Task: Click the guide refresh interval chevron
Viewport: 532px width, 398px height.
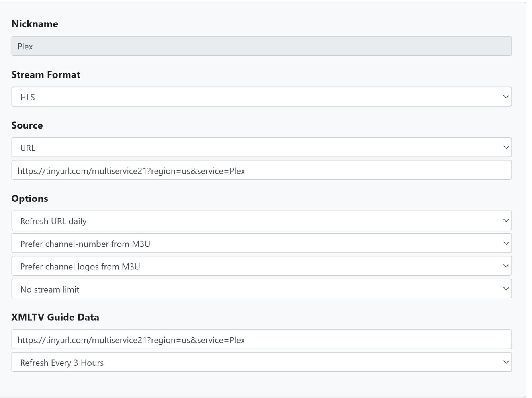Action: (x=506, y=362)
